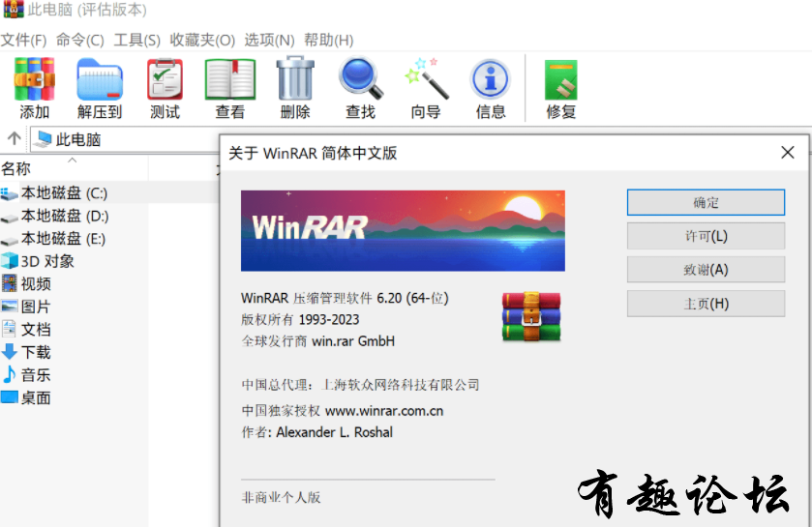Click the WinRAR 压缩管理软件 6.20 version text

click(x=345, y=298)
